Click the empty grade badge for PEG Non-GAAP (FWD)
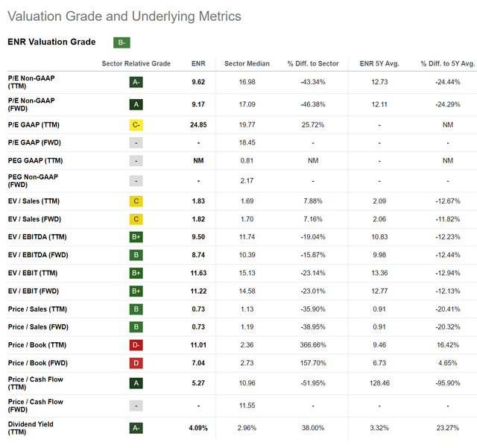477x448 pixels. [x=136, y=181]
